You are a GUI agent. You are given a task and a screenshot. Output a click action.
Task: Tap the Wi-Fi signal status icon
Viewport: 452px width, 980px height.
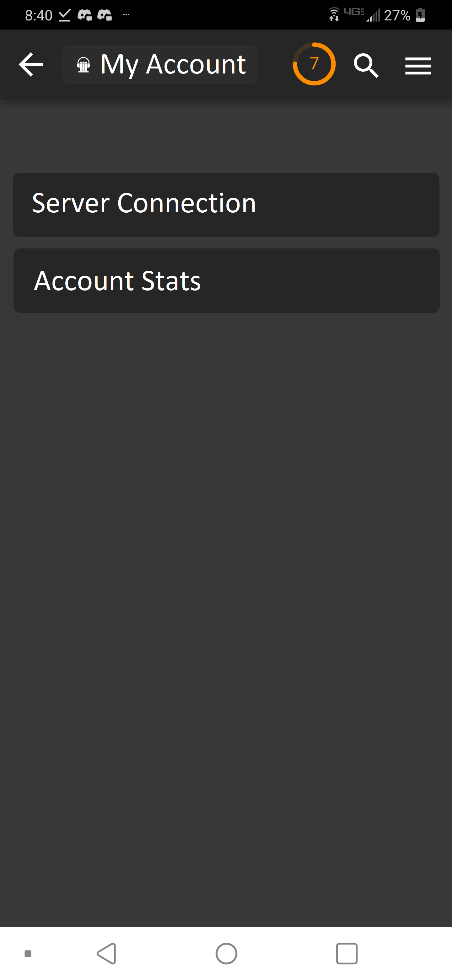point(334,14)
